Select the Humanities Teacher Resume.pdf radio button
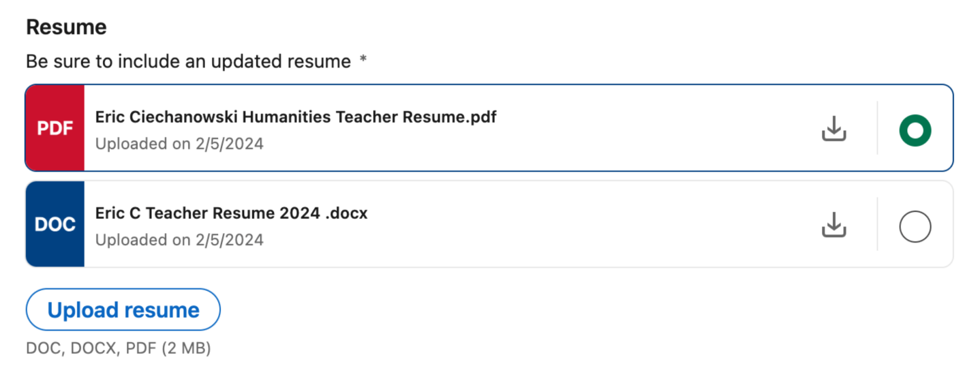Screen dimensions: 980x383 (x=915, y=130)
